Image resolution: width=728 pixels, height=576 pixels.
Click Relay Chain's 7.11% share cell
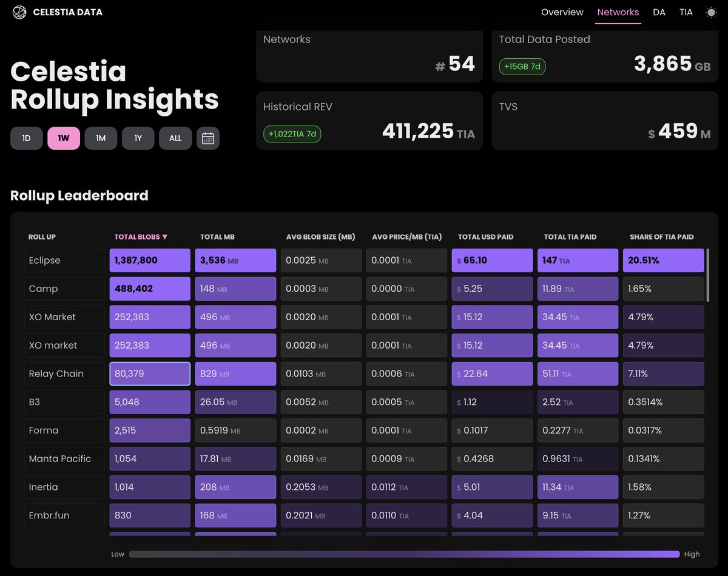coord(664,373)
